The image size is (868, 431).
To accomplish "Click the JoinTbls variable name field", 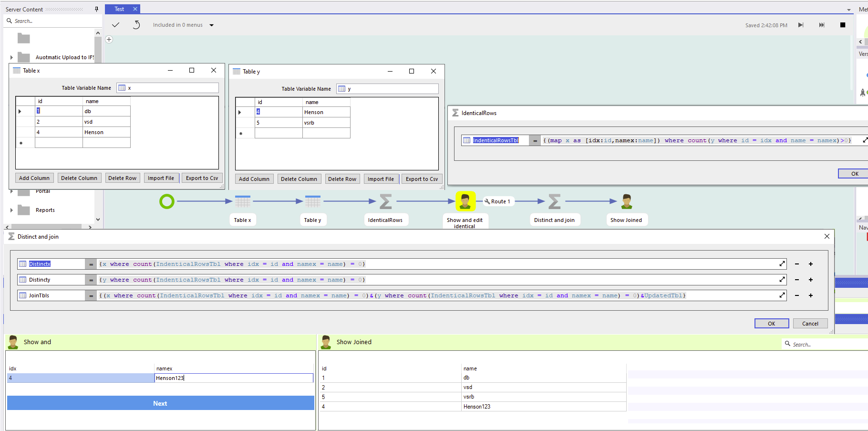I will coord(52,295).
